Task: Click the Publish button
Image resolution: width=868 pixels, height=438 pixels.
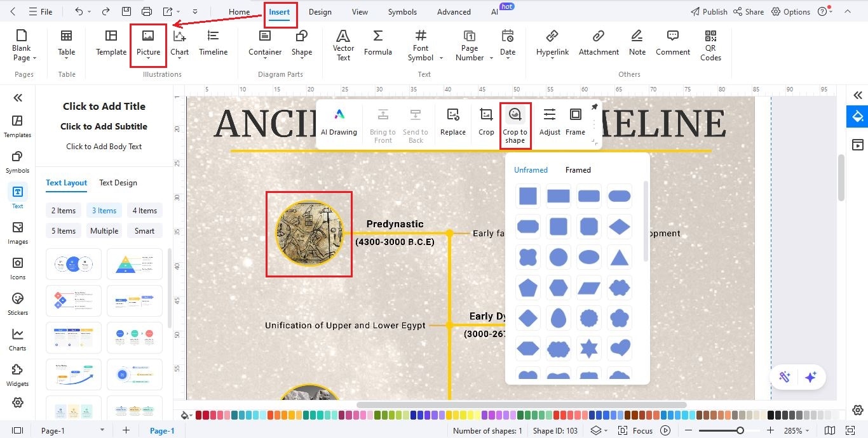Action: (709, 11)
